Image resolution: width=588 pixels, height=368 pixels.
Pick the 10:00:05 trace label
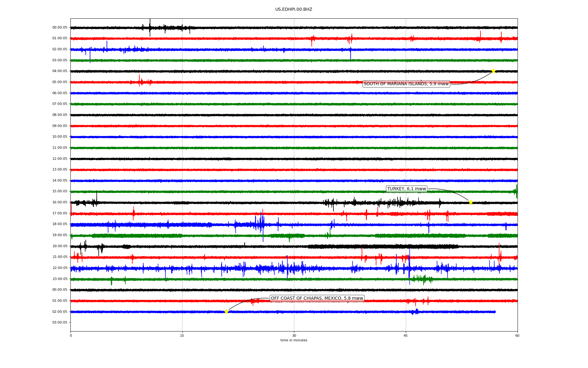pyautogui.click(x=60, y=137)
